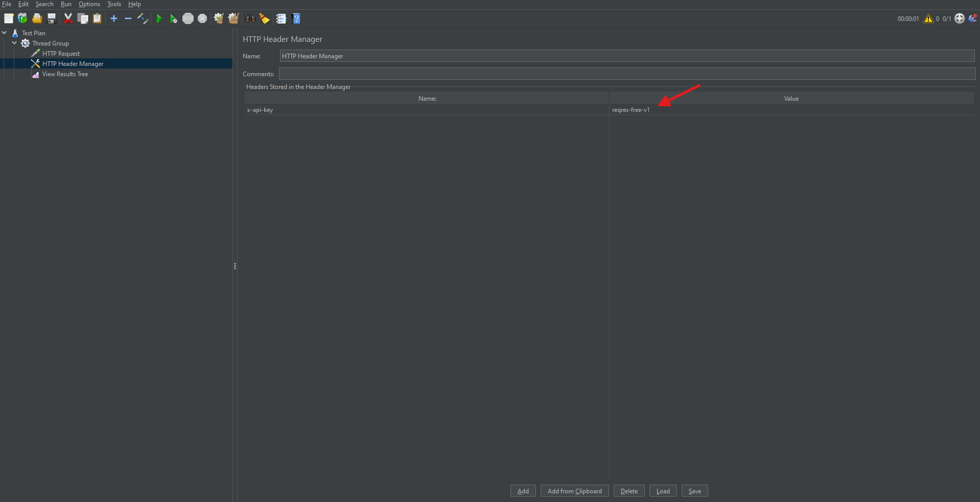Collapse the Test Plan tree node
This screenshot has width=980, height=502.
pyautogui.click(x=5, y=33)
